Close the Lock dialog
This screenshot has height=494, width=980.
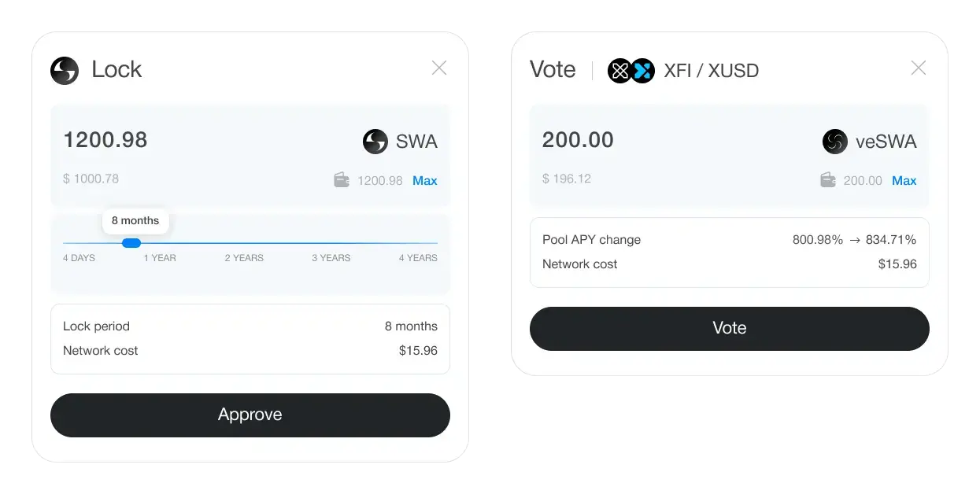pos(438,68)
